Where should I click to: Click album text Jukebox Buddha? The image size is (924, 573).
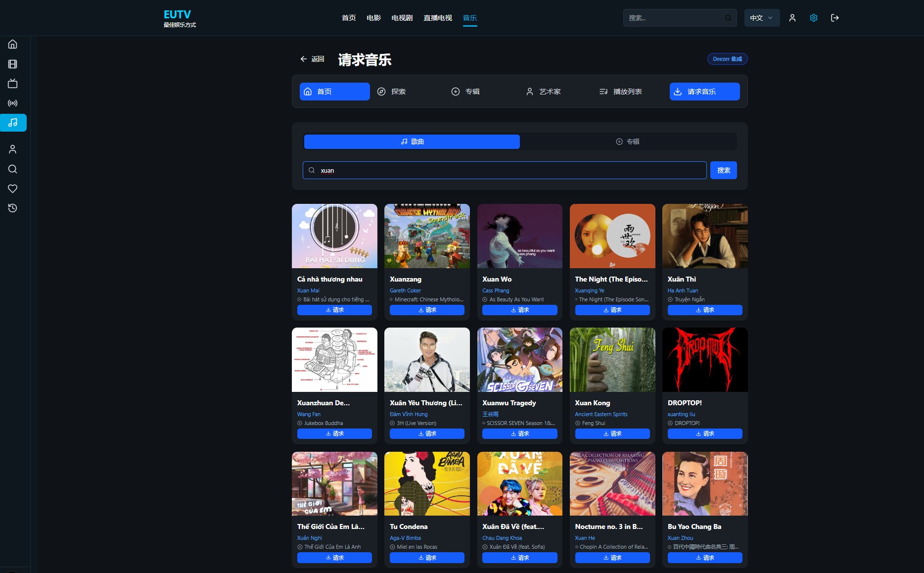[323, 423]
